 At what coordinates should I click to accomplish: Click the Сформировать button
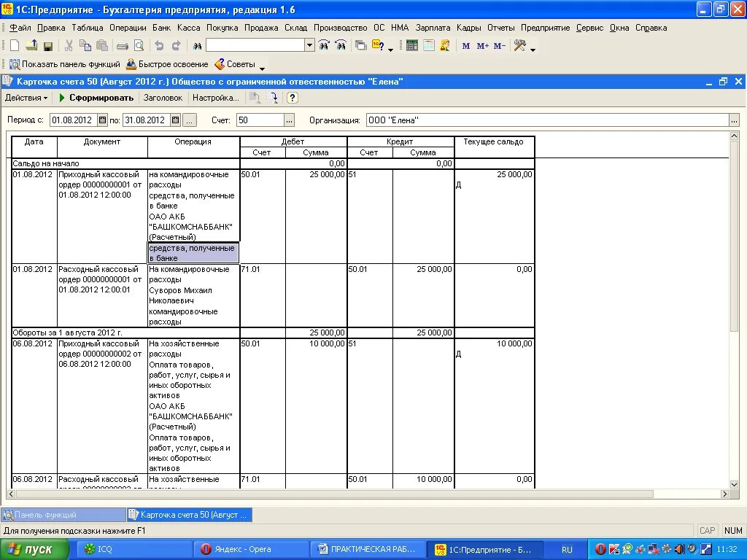[x=96, y=98]
